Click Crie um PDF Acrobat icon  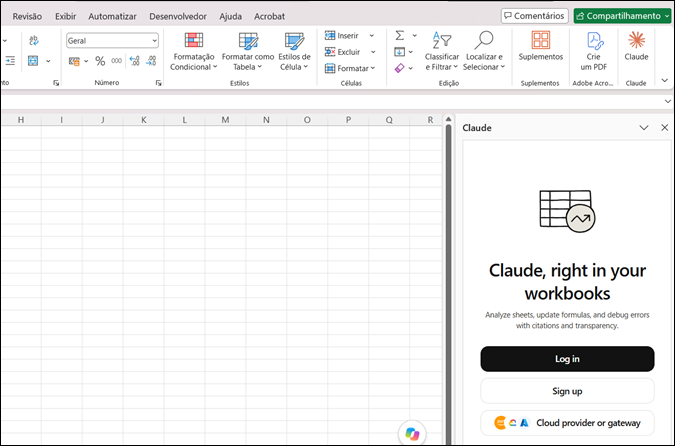click(x=594, y=51)
